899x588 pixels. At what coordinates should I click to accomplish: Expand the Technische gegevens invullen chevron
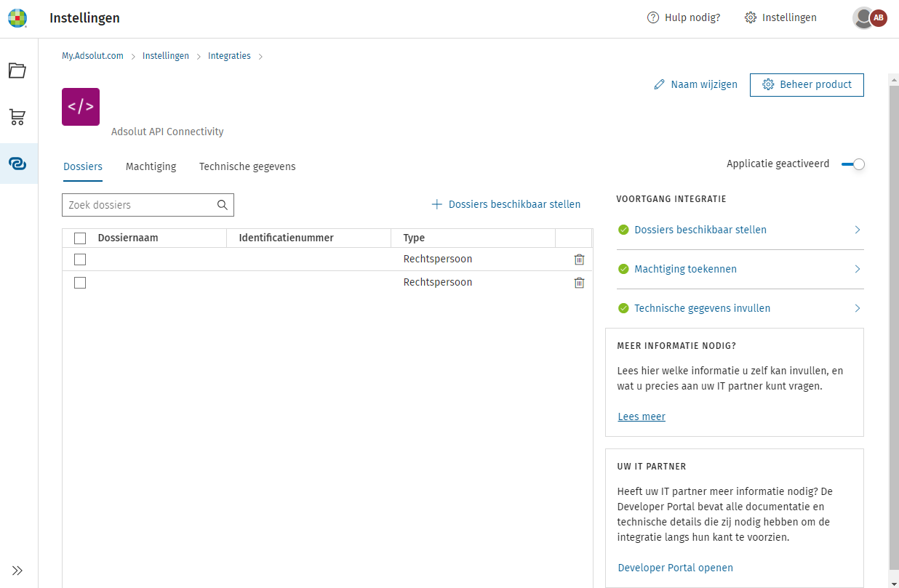tap(857, 307)
